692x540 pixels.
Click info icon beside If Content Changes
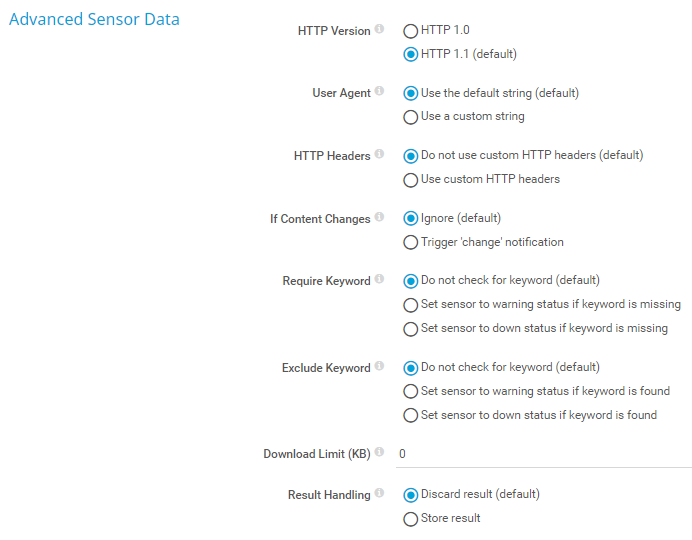coord(379,218)
